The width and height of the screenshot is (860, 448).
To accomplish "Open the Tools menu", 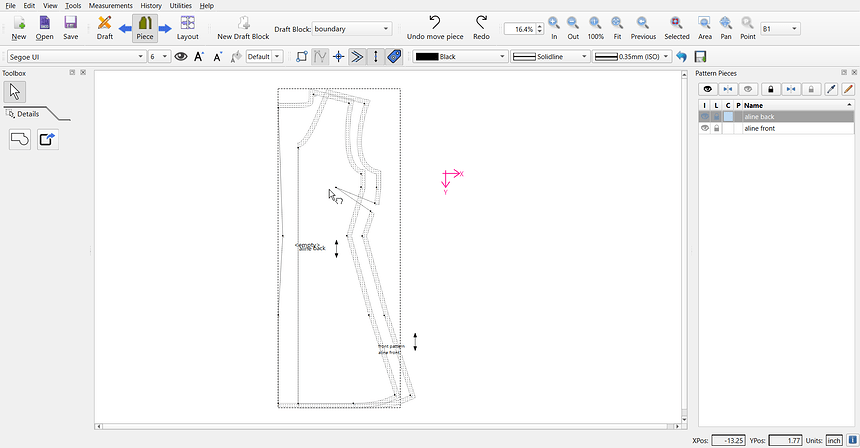I will coord(73,5).
